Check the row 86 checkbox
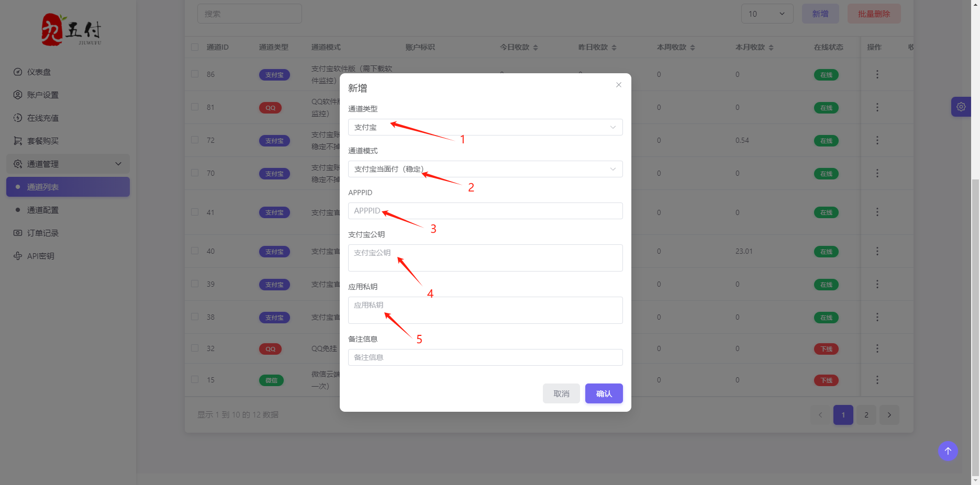Image resolution: width=980 pixels, height=485 pixels. click(x=195, y=74)
